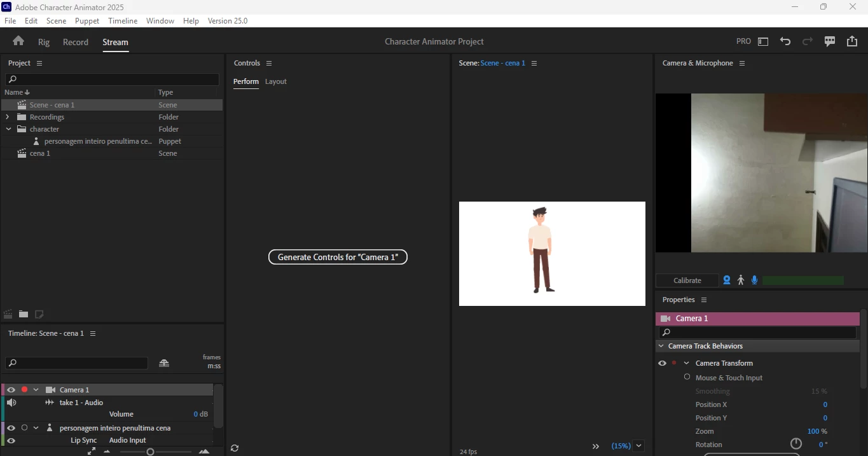868x456 pixels.
Task: Hide Camera 1 track with its eye icon
Action: [11, 390]
